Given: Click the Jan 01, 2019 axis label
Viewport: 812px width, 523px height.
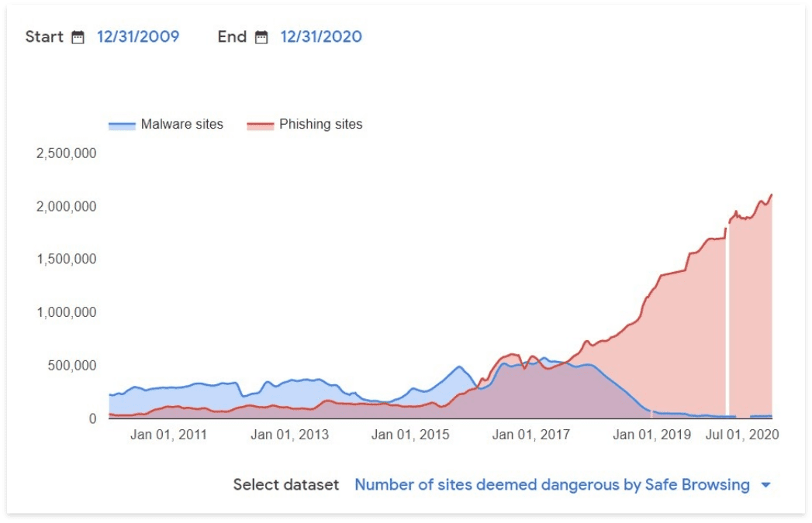Looking at the screenshot, I should click(651, 435).
